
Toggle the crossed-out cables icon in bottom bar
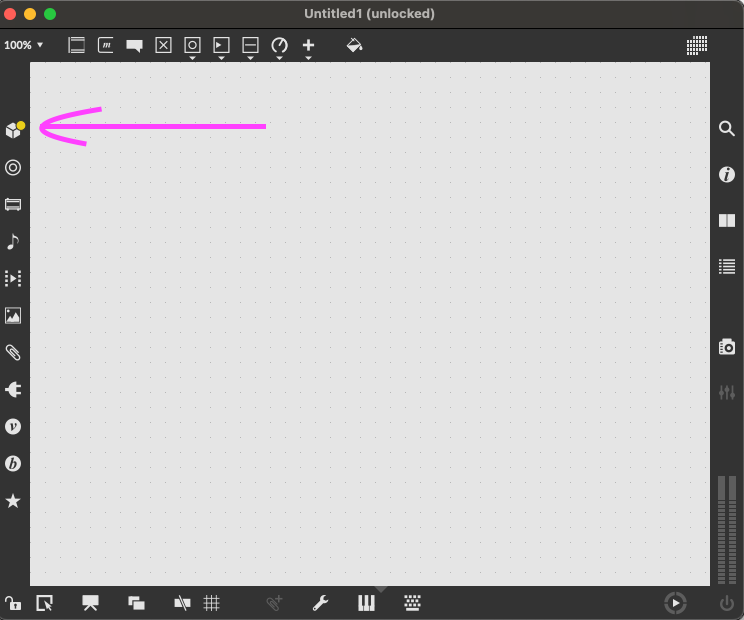click(x=182, y=603)
